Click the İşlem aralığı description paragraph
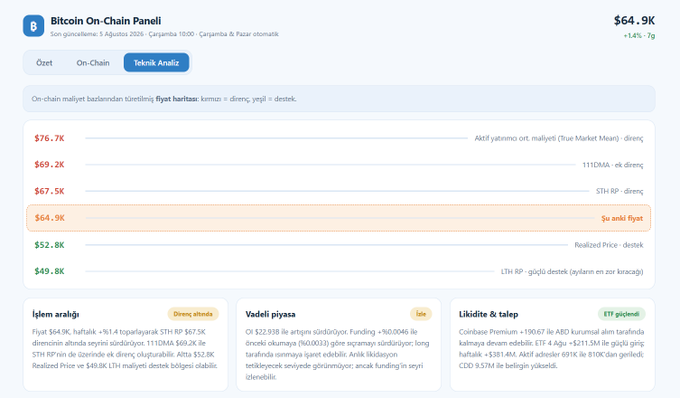 click(x=125, y=349)
